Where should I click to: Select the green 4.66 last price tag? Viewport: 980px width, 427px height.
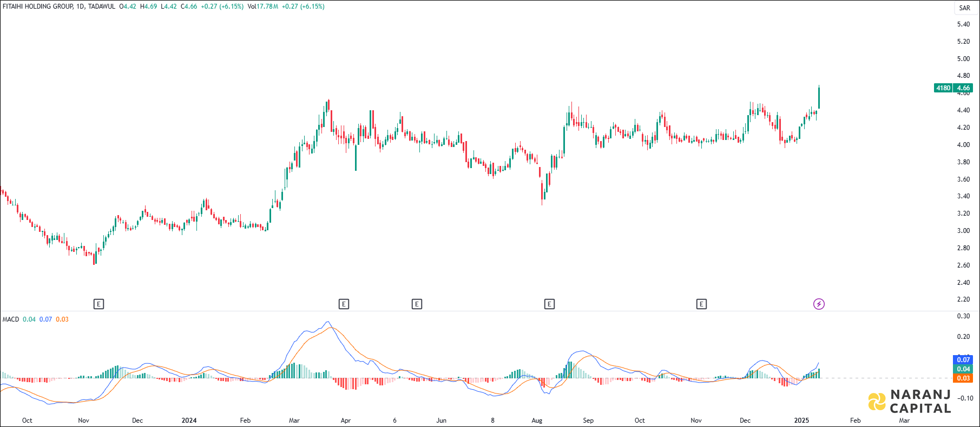(963, 88)
